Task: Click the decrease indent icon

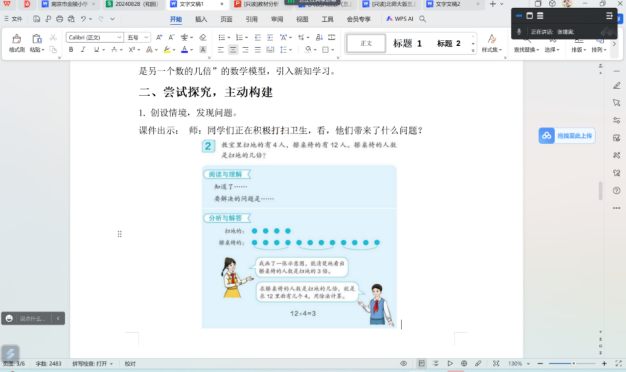Action: [258, 37]
